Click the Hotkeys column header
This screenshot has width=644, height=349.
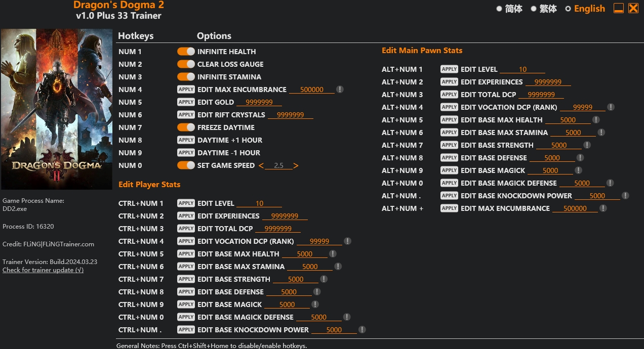(x=136, y=36)
